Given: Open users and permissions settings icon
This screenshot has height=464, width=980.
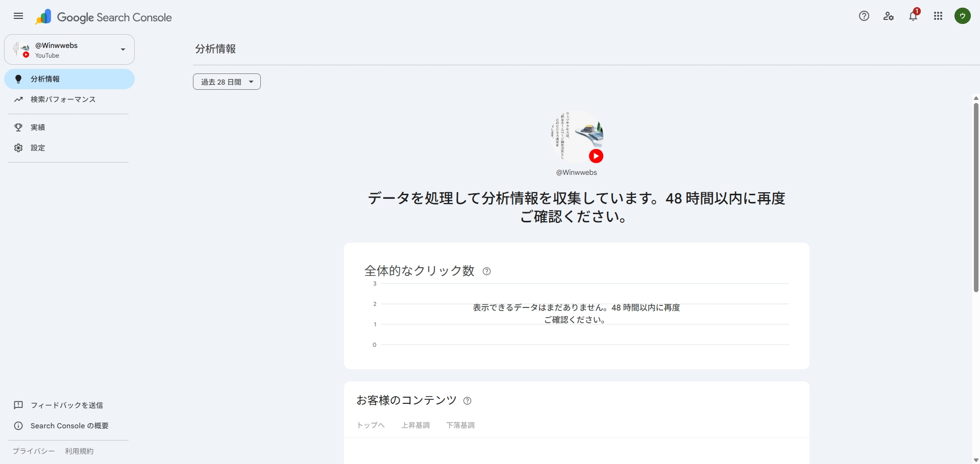Looking at the screenshot, I should pyautogui.click(x=889, y=16).
